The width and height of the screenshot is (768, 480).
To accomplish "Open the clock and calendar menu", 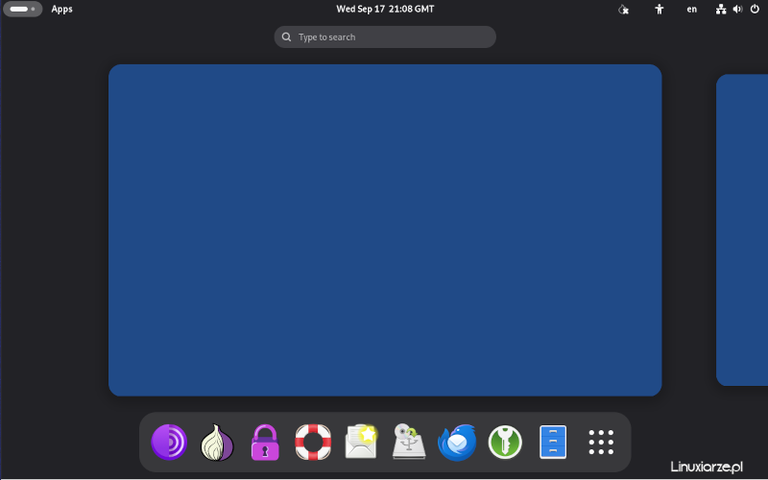I will pyautogui.click(x=385, y=9).
